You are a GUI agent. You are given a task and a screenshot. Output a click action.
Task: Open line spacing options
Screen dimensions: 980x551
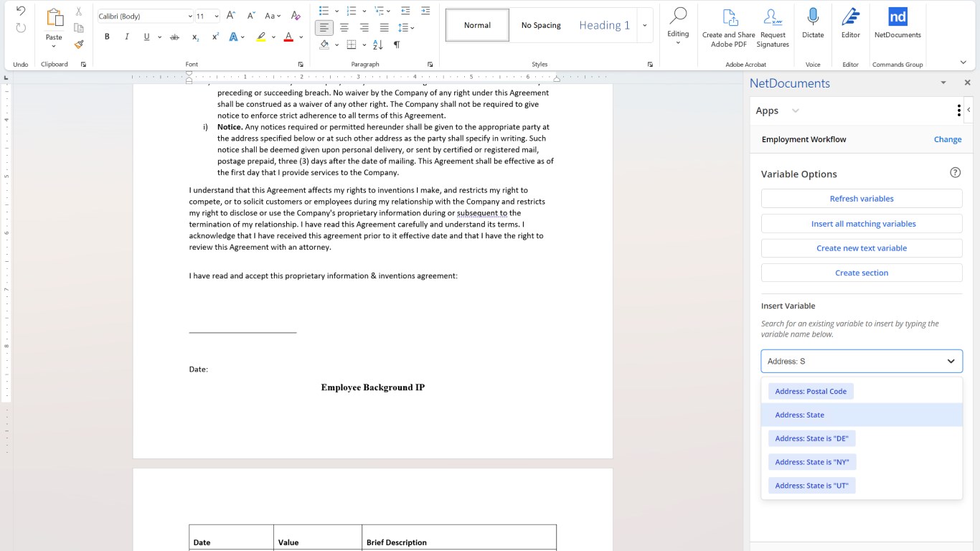407,27
